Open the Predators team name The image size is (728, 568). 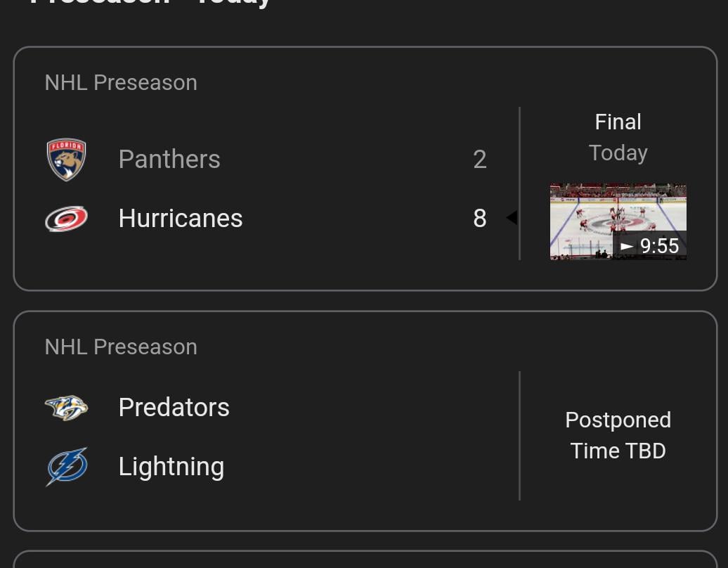click(x=174, y=408)
